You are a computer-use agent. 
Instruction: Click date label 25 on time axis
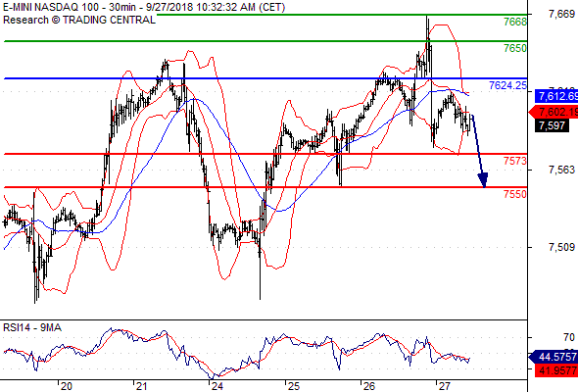click(294, 386)
